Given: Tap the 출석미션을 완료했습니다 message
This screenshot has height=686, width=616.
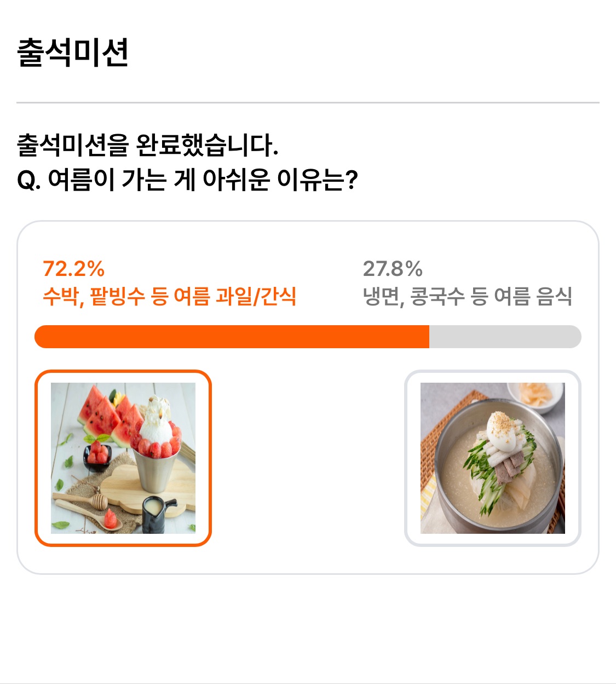Looking at the screenshot, I should 148,145.
